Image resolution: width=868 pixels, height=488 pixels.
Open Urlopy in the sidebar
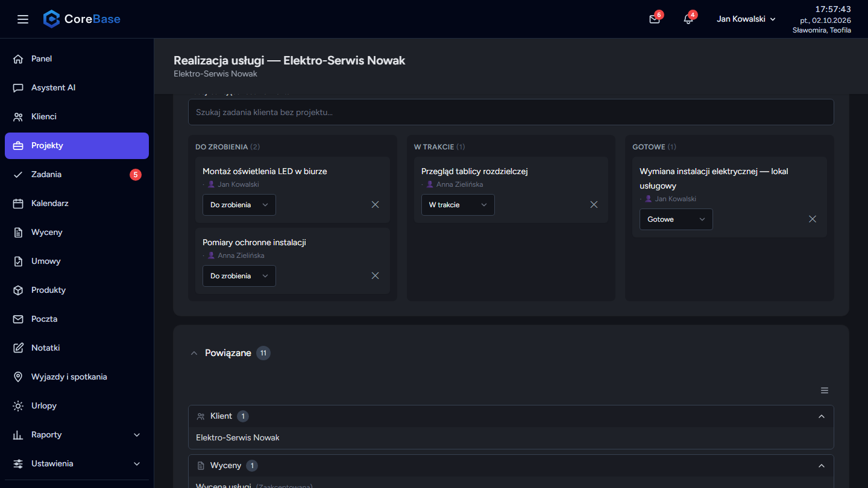[x=77, y=405]
